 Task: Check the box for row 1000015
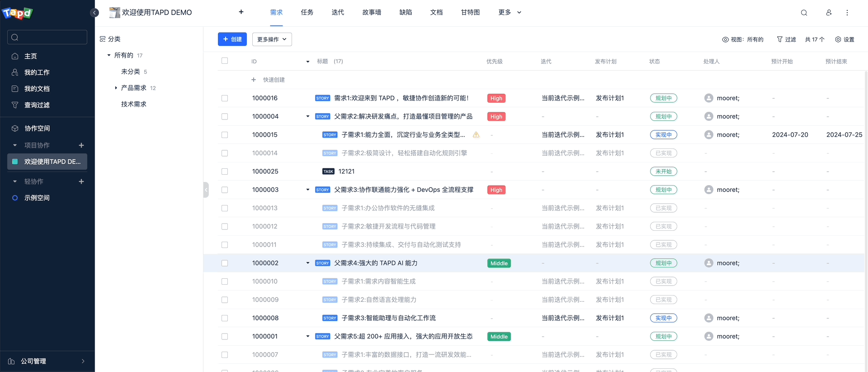click(x=225, y=135)
